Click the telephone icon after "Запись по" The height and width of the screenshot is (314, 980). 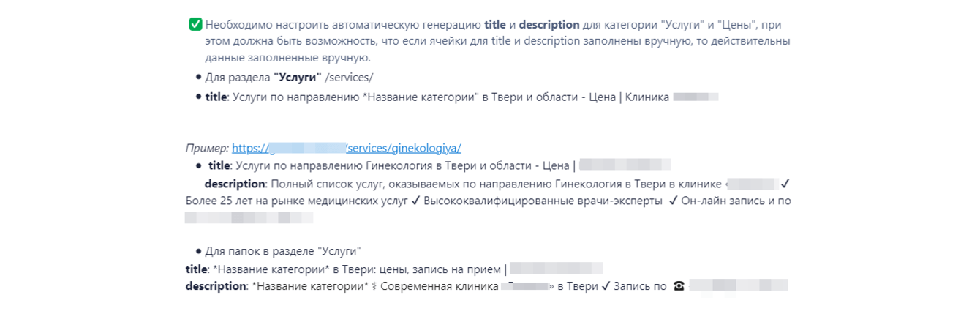[x=679, y=286]
